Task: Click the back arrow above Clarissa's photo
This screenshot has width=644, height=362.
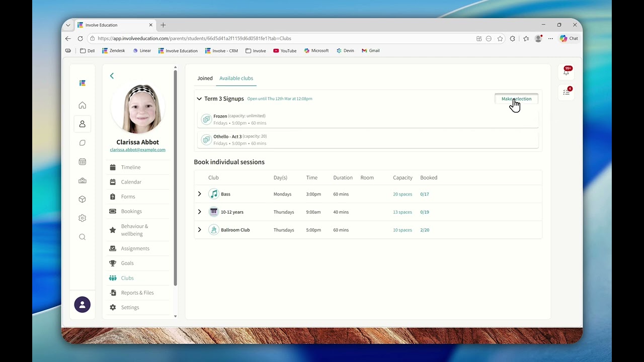Action: point(112,76)
